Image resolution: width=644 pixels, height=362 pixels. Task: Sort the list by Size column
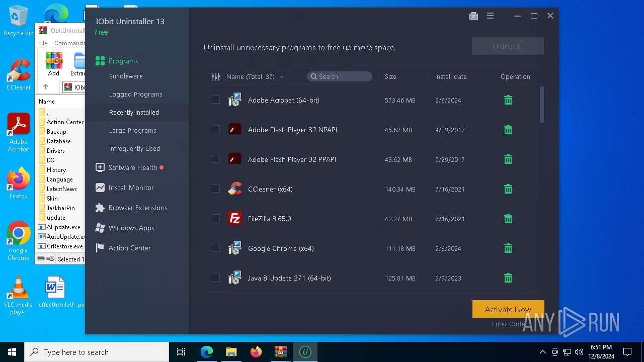click(x=390, y=77)
